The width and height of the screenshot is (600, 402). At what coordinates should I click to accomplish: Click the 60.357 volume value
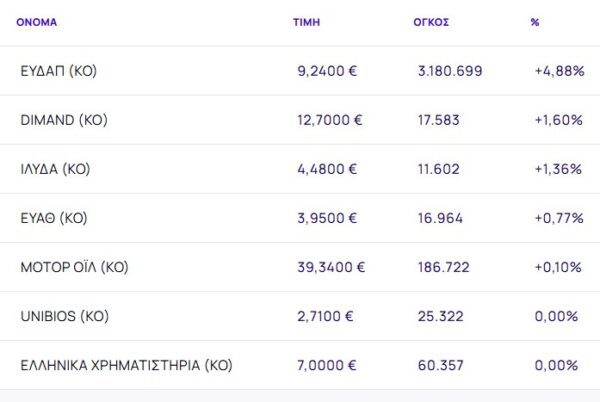(x=437, y=365)
